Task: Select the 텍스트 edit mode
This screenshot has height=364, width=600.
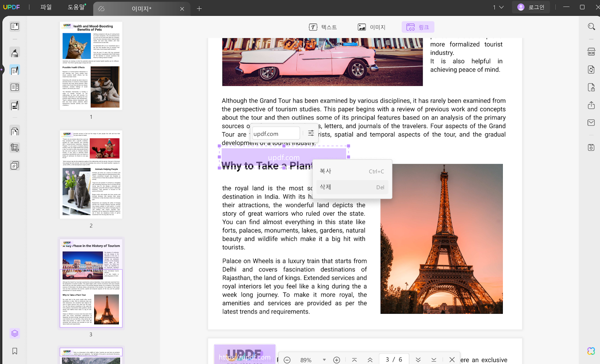Action: (x=322, y=27)
